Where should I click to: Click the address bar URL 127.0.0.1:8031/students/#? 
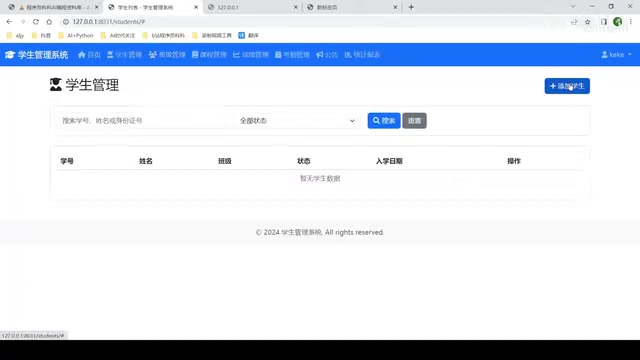(x=109, y=22)
